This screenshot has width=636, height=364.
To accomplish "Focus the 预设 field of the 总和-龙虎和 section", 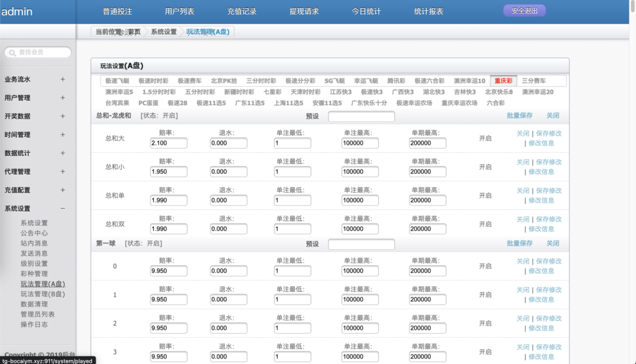I will 361,116.
